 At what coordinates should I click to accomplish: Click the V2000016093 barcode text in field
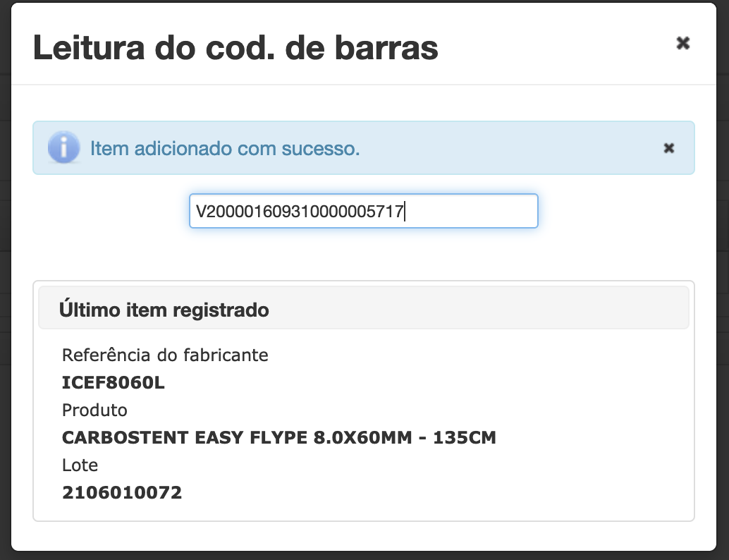click(300, 212)
